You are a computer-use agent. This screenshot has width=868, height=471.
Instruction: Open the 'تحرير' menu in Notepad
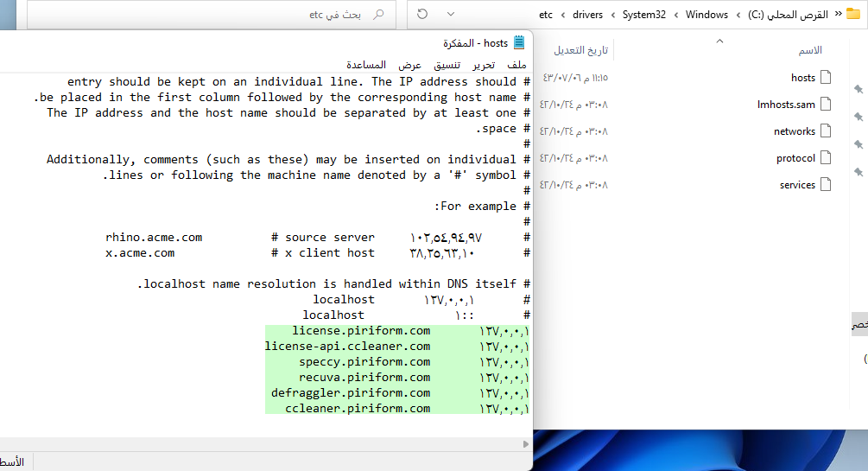(x=484, y=66)
